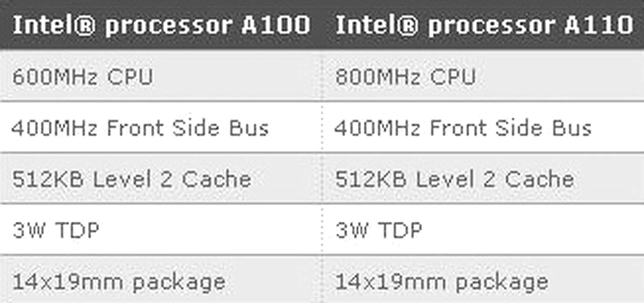The height and width of the screenshot is (303, 644).
Task: Click the 3W TDP cell for A110
Action: point(483,229)
